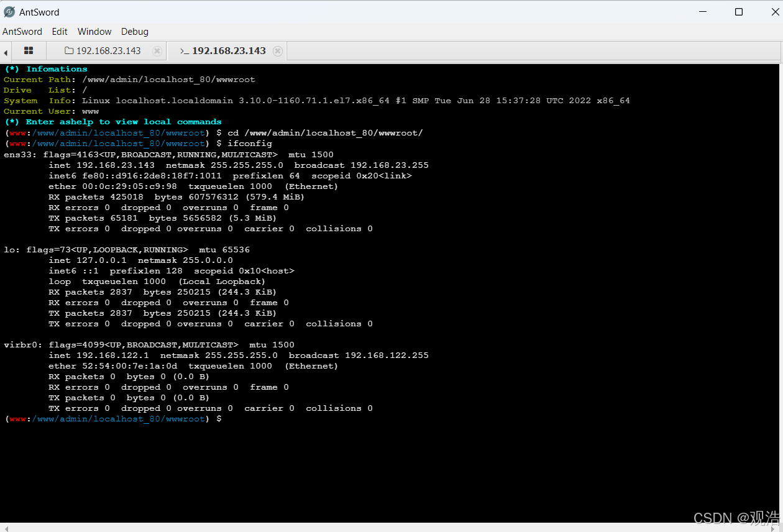The height and width of the screenshot is (532, 783).
Task: Click the 'ether 52:54:00:7e:1a:0d' line
Action: (193, 365)
